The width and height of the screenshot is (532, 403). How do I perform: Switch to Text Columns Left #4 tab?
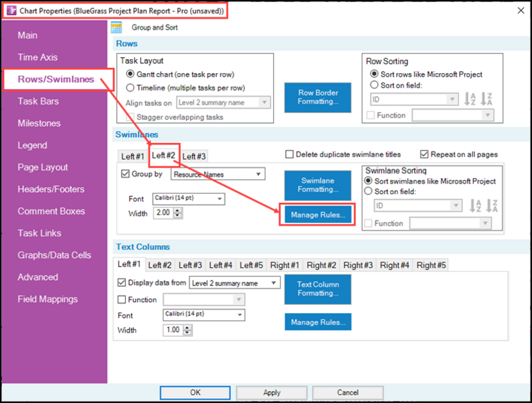220,265
